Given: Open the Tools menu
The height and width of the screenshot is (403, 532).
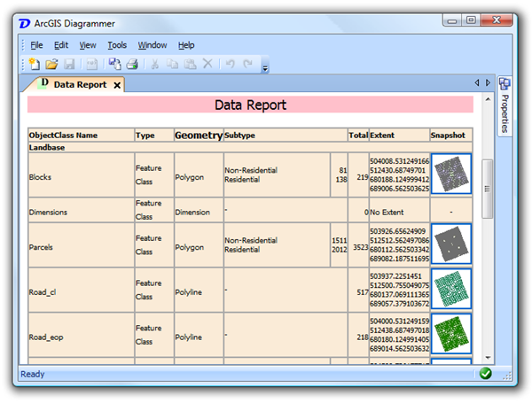Looking at the screenshot, I should pos(117,44).
